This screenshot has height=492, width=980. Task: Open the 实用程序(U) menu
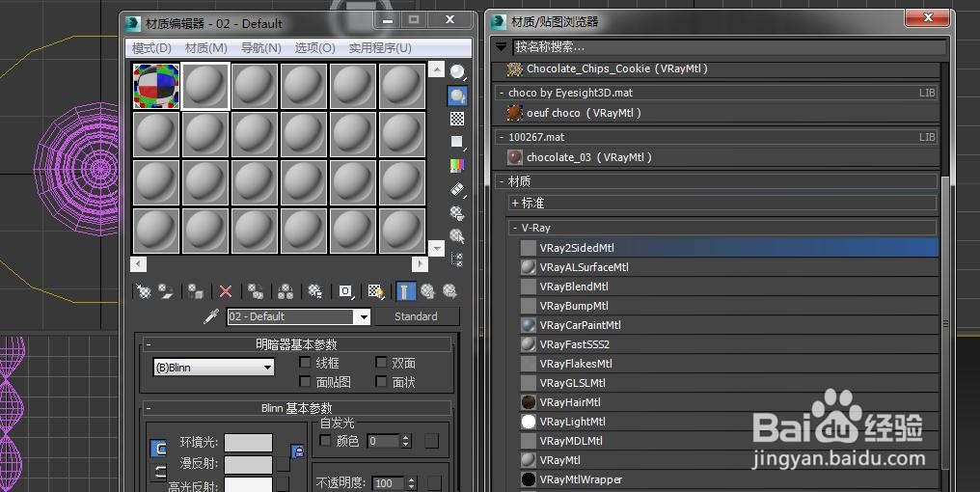point(380,48)
